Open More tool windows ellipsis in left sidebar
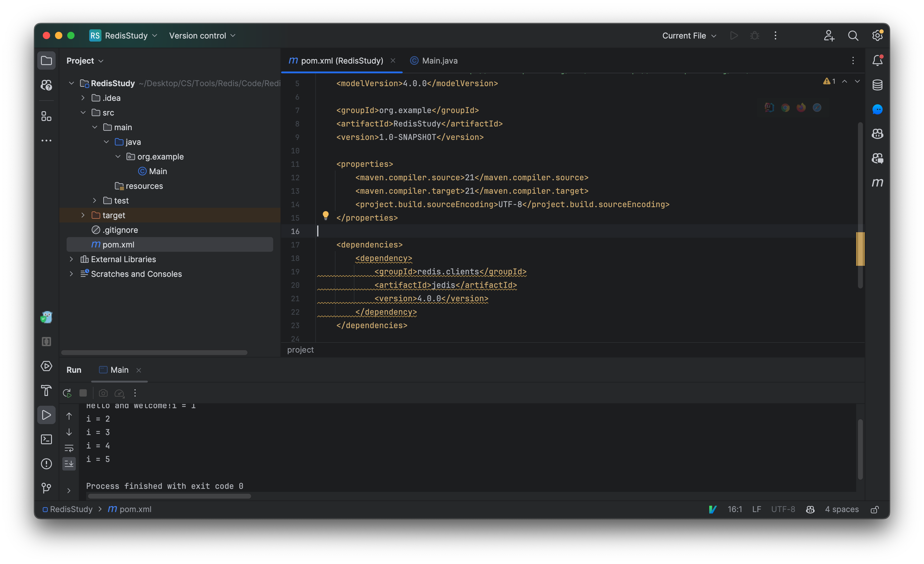Screen dimensions: 924x564 [46, 141]
